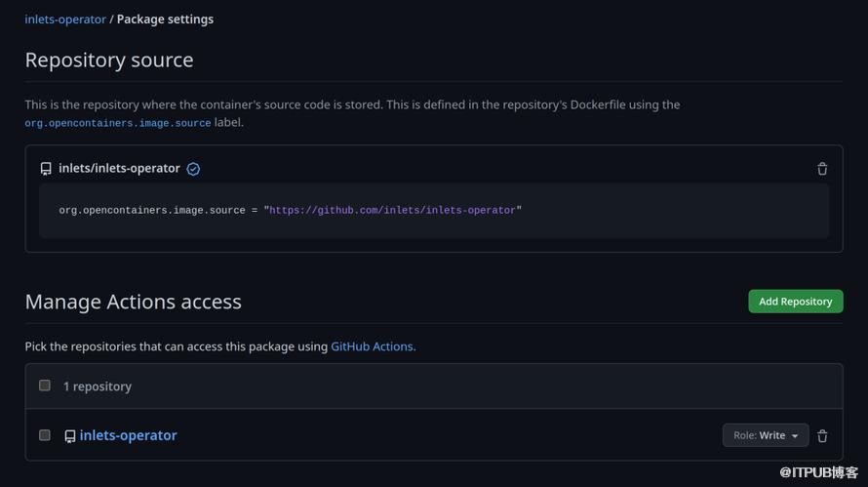
Task: Follow the GitHub Actions link
Action: click(x=374, y=346)
